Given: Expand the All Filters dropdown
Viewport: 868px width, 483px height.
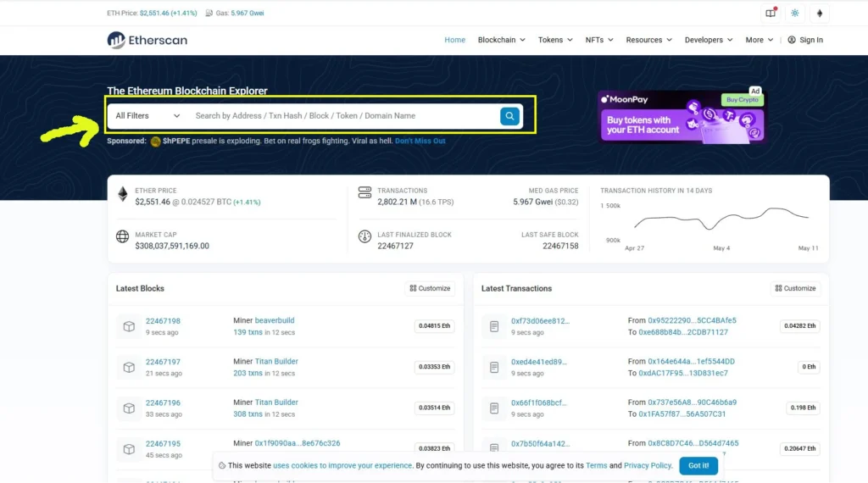Looking at the screenshot, I should (x=147, y=115).
